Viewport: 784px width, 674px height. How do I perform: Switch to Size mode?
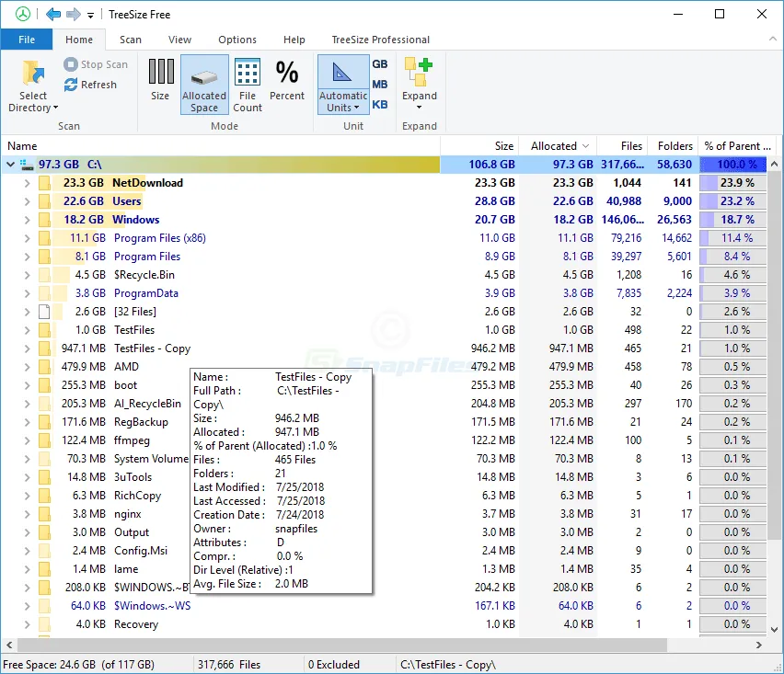click(160, 80)
